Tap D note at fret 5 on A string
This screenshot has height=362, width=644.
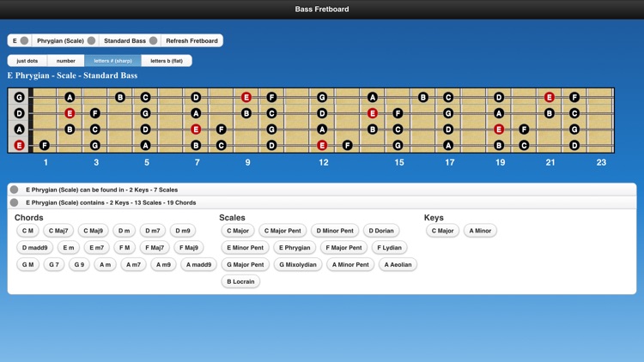[x=145, y=130]
